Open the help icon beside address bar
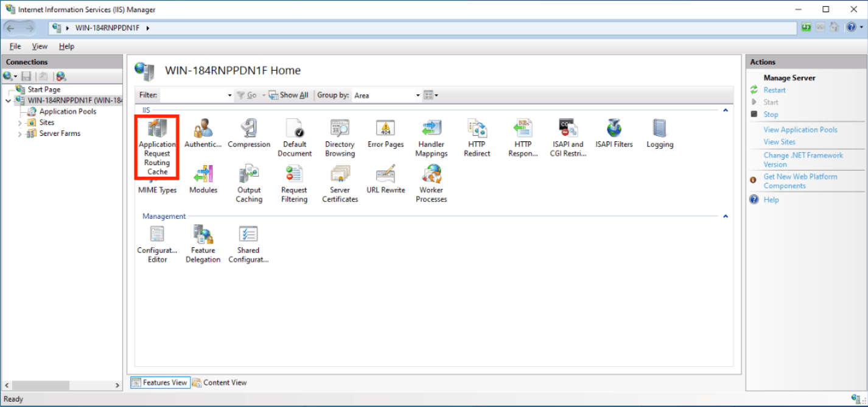 pos(850,27)
